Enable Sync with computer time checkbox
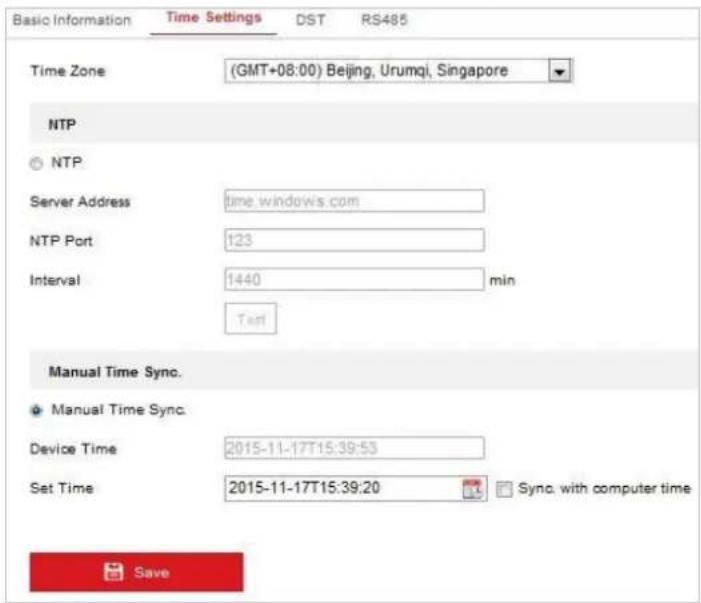 coord(504,489)
